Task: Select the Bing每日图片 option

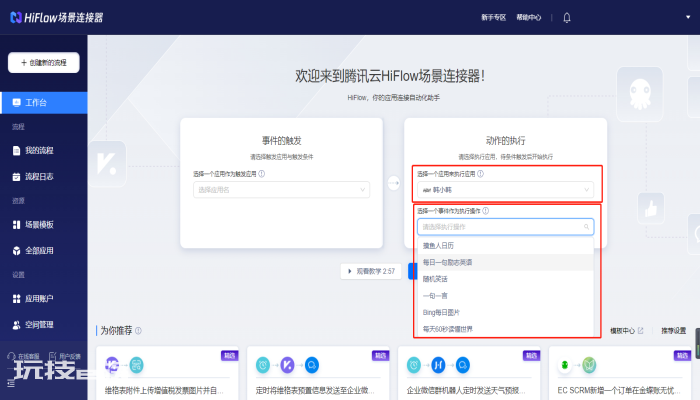Action: 505,312
